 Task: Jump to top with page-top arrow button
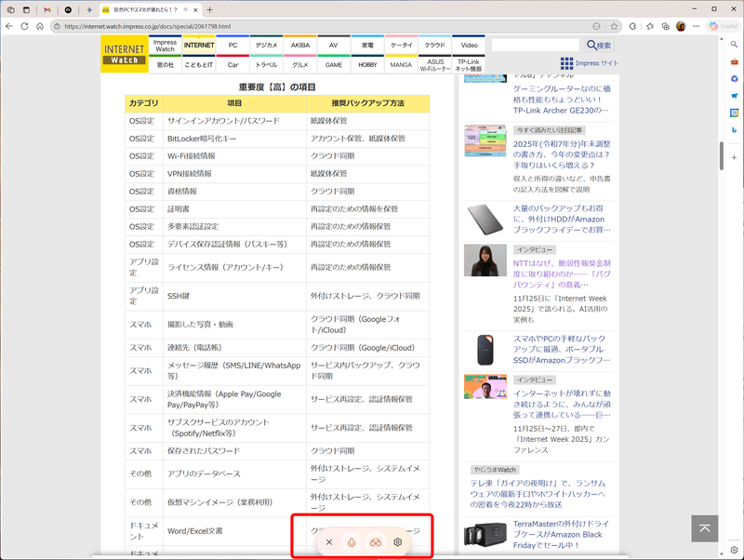pyautogui.click(x=705, y=528)
